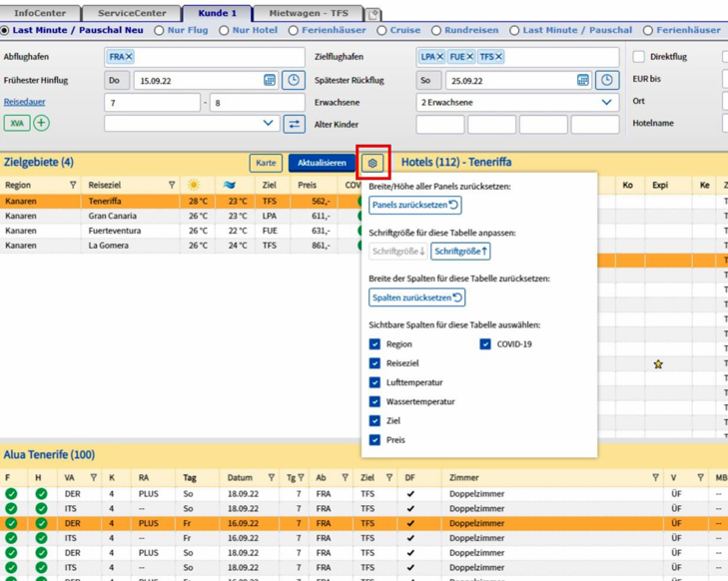
Task: Sort by water temperature wave icon column
Action: click(230, 185)
